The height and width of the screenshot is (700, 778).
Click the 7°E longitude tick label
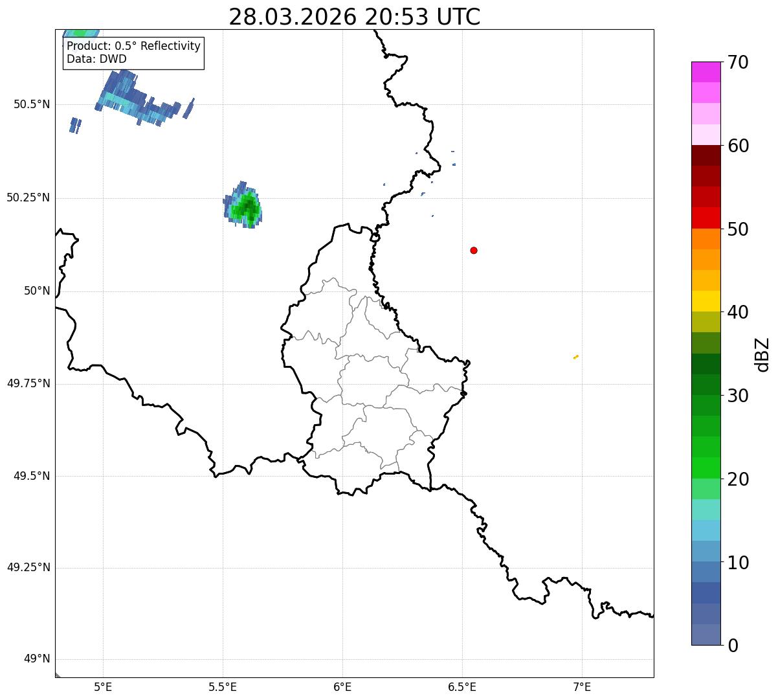[x=582, y=687]
